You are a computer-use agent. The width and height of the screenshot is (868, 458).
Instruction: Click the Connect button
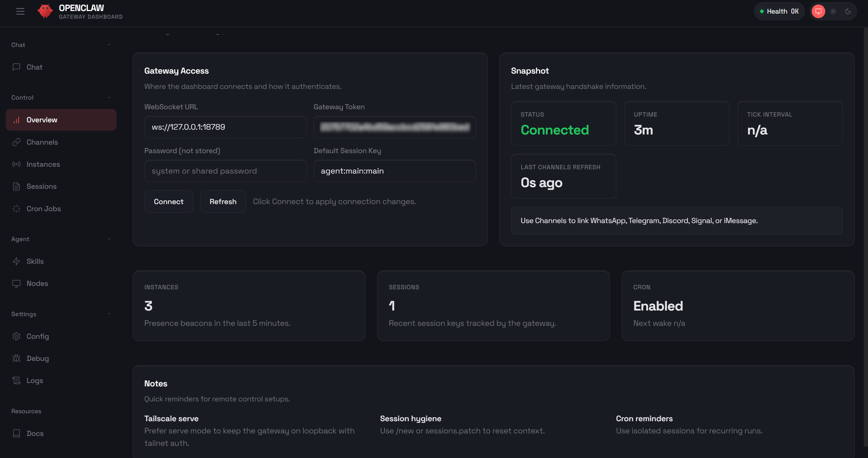click(168, 201)
